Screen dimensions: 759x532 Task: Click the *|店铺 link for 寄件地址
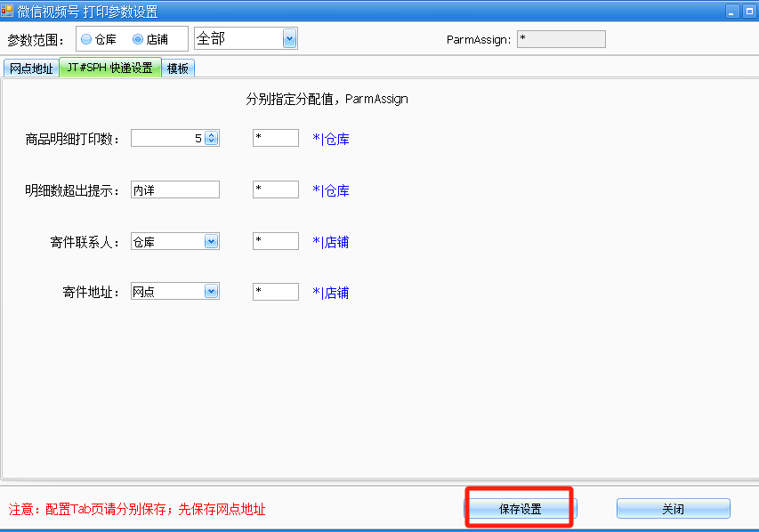click(x=331, y=293)
